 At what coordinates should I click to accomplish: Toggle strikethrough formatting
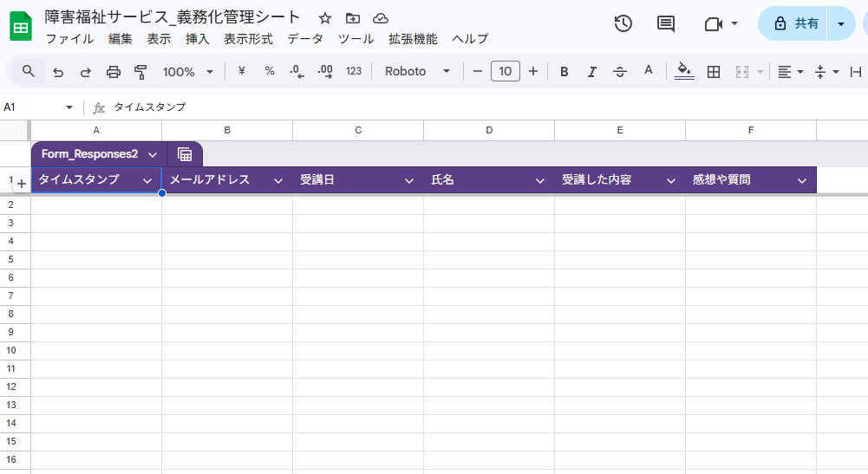click(x=619, y=72)
